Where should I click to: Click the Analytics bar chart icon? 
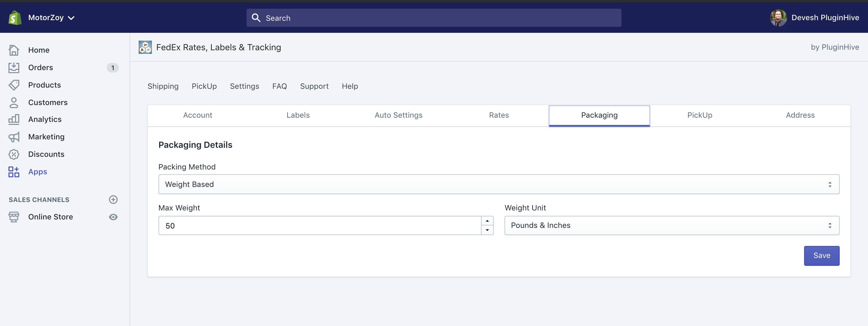[14, 120]
